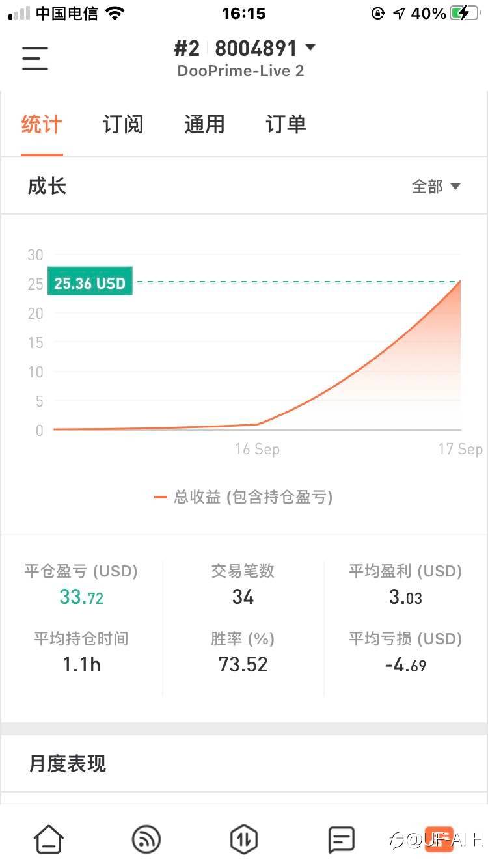
Task: Open the 全部 time range dropdown
Action: (436, 187)
